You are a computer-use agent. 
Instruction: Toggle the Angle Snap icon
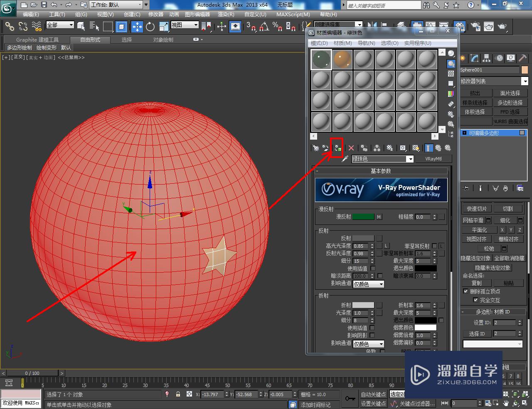click(264, 27)
